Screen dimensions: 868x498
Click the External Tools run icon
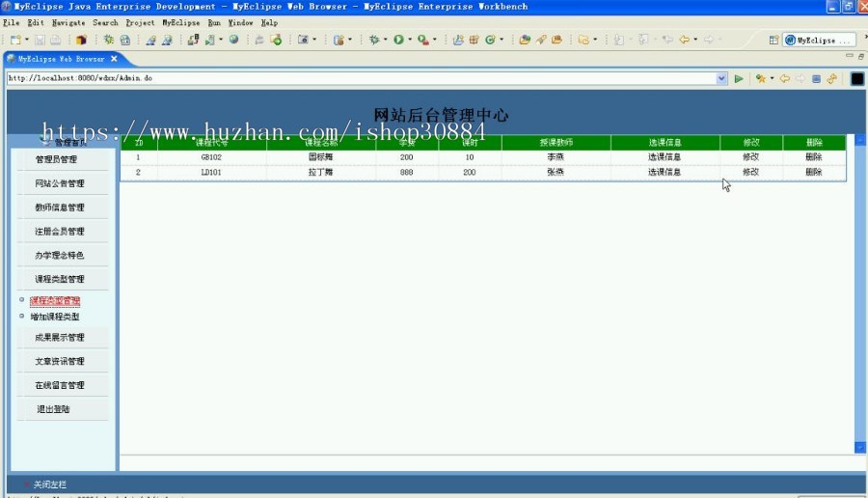423,40
